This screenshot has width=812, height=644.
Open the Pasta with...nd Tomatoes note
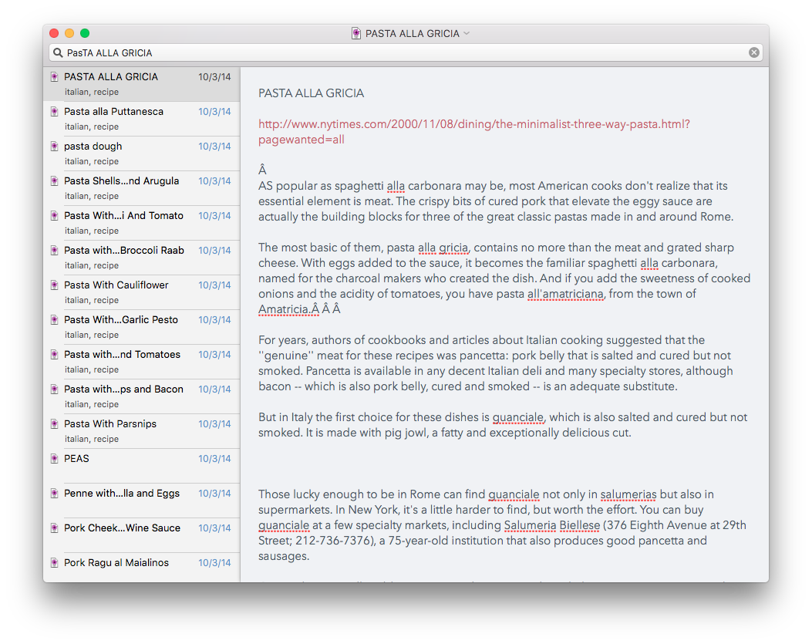142,362
